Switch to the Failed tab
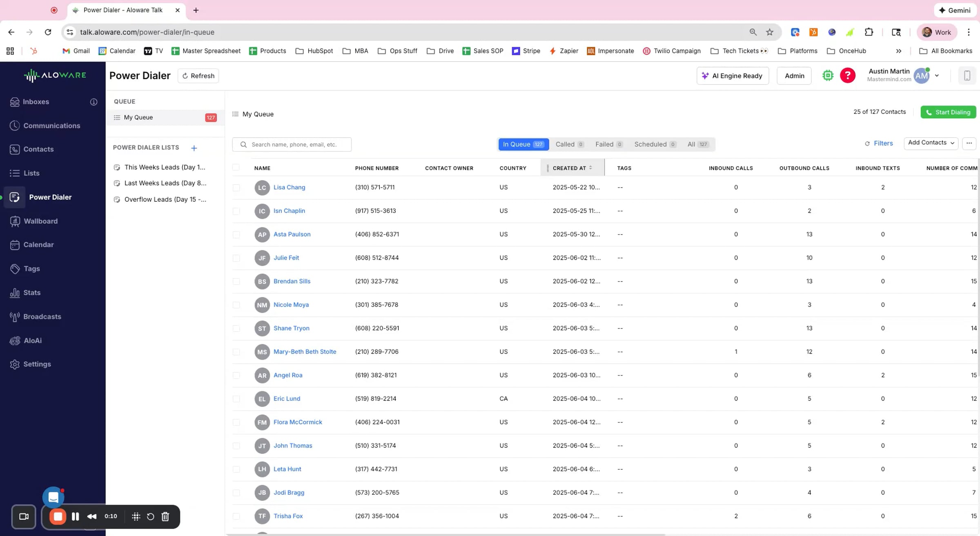The height and width of the screenshot is (536, 980). tap(608, 144)
